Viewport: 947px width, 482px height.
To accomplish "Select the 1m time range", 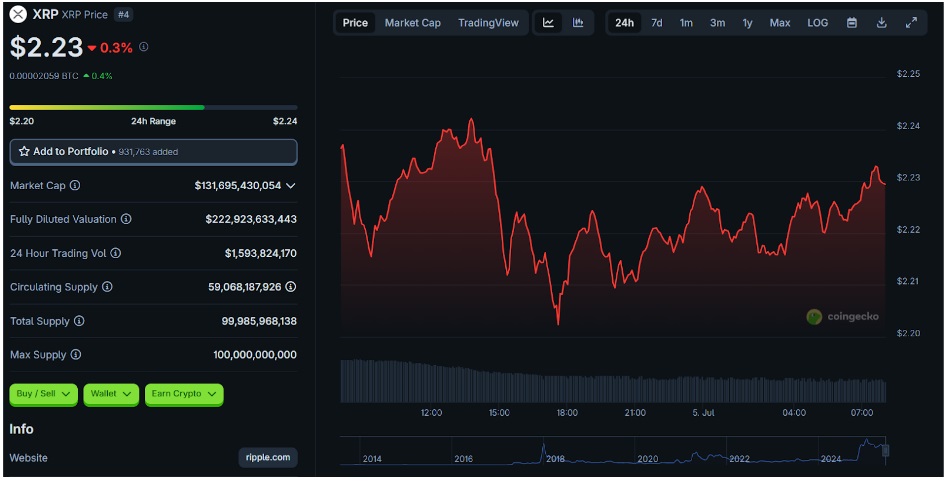I will [x=686, y=23].
